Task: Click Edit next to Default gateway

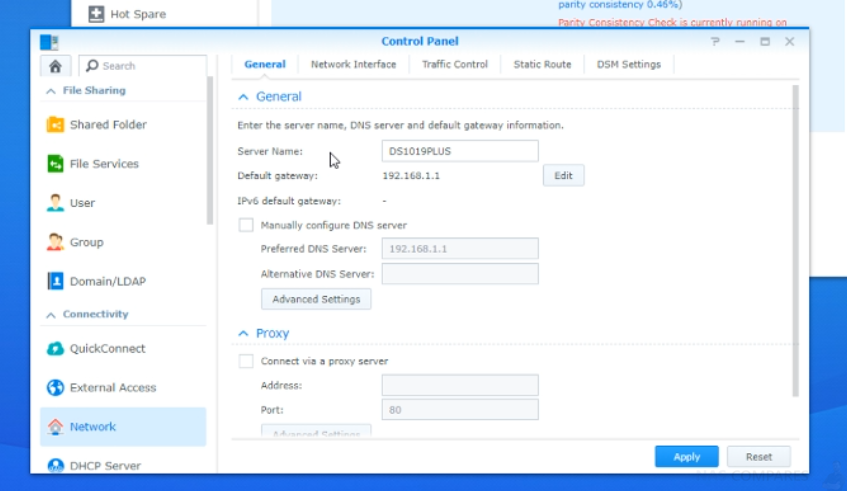Action: 563,176
